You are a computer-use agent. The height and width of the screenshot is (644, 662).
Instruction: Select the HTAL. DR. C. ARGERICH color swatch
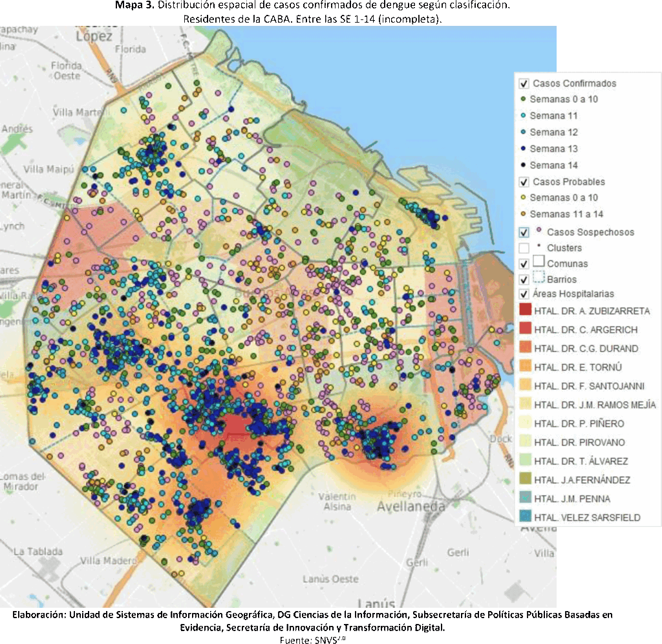pyautogui.click(x=525, y=328)
